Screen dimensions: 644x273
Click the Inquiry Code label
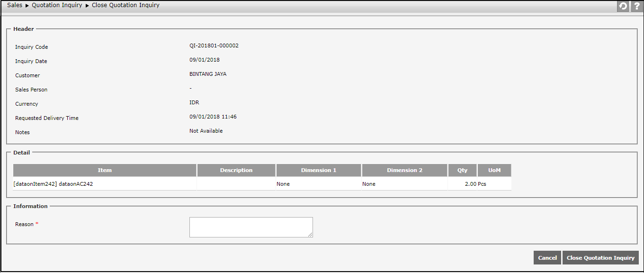(x=32, y=47)
